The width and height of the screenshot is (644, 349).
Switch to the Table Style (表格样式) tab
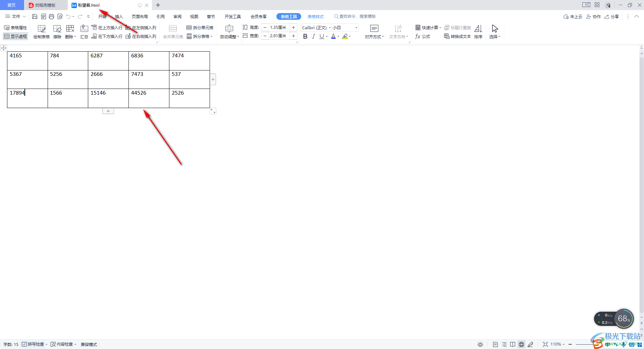tap(316, 16)
